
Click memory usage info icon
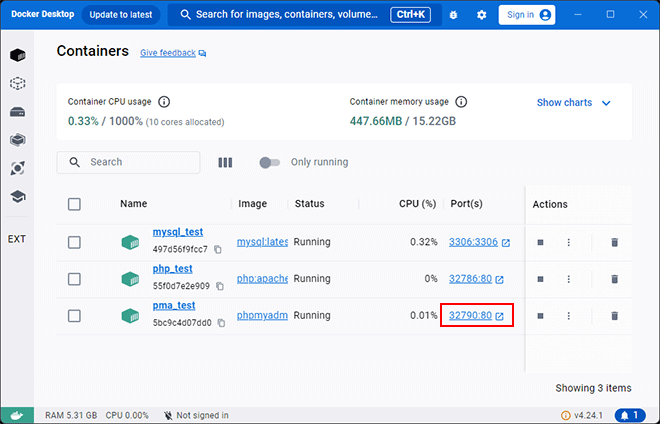coord(461,102)
